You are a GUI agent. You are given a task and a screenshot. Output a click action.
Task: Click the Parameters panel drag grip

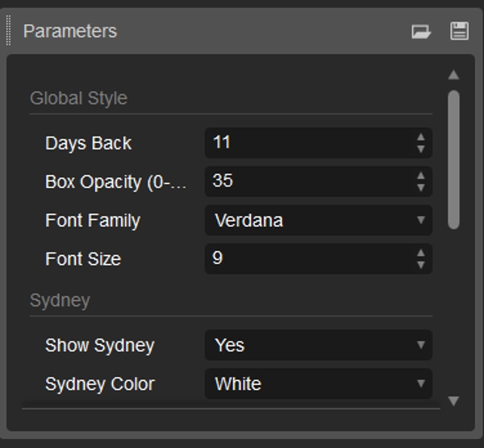point(9,31)
